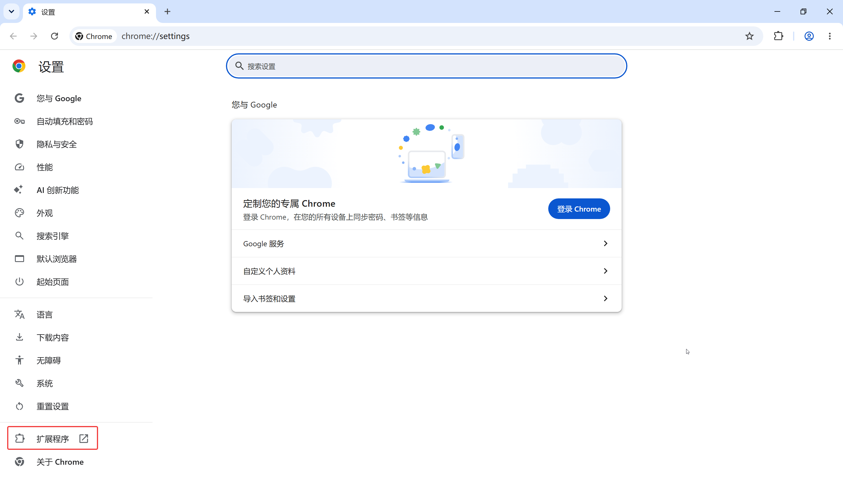This screenshot has width=843, height=504.
Task: Click the key icon for autofill and passwords
Action: pos(19,121)
